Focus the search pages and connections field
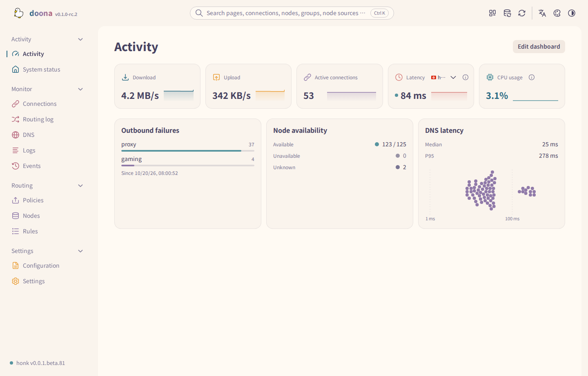The height and width of the screenshot is (376, 588). pyautogui.click(x=292, y=13)
